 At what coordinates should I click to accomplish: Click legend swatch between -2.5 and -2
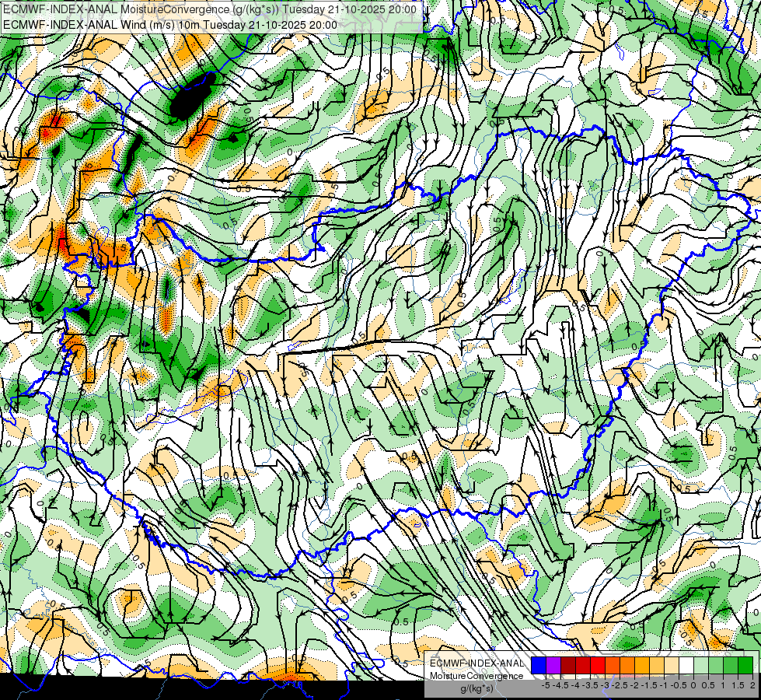[627, 666]
